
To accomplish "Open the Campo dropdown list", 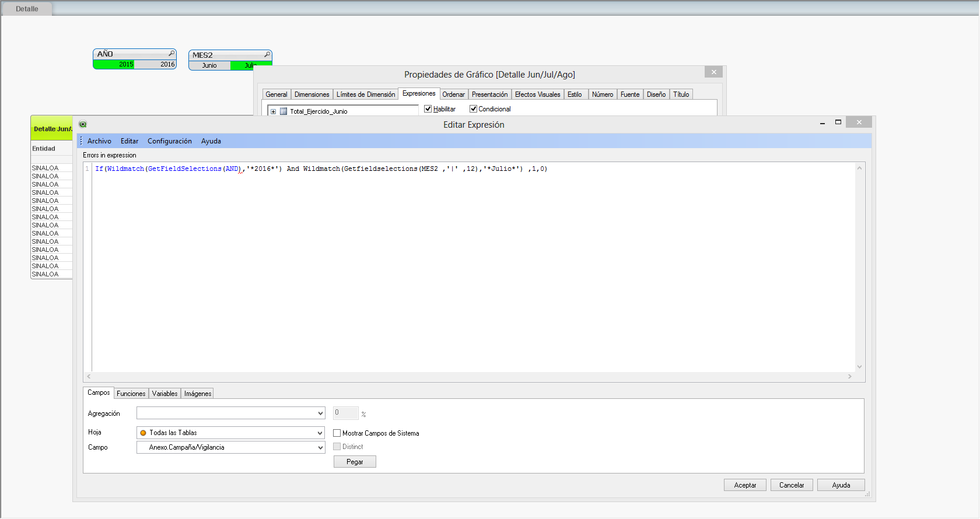I will (320, 447).
